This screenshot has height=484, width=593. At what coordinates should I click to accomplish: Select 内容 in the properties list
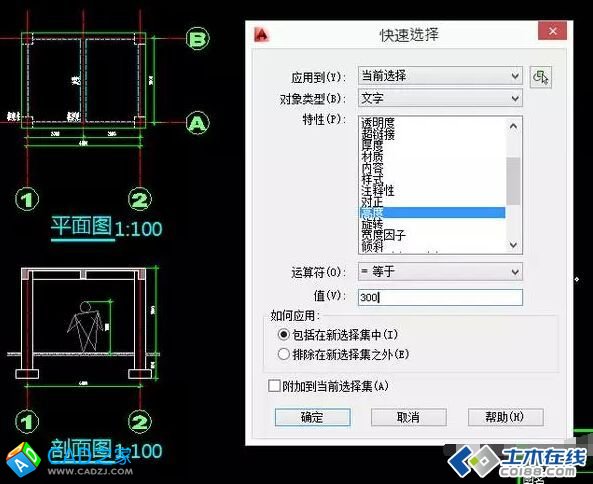click(x=372, y=168)
